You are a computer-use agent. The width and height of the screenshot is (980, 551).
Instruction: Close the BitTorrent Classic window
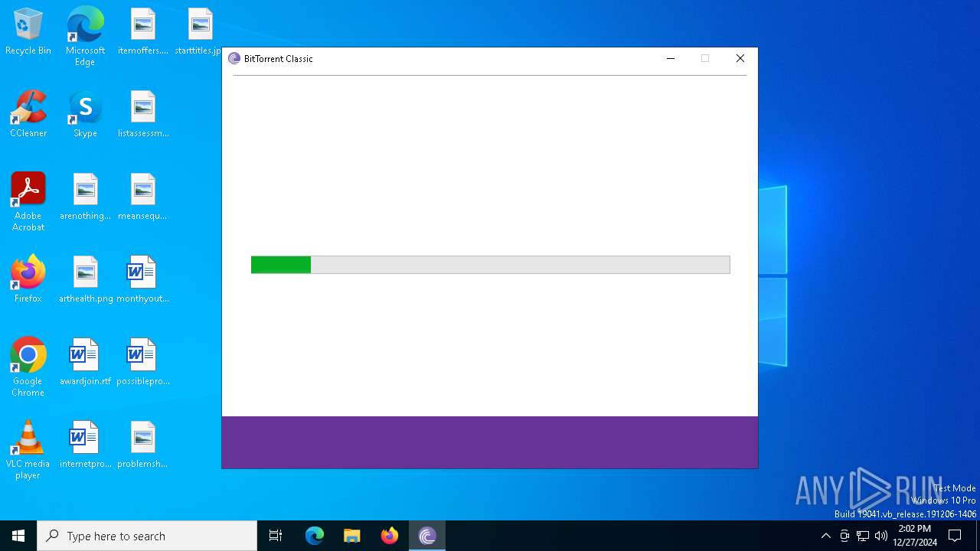tap(740, 58)
